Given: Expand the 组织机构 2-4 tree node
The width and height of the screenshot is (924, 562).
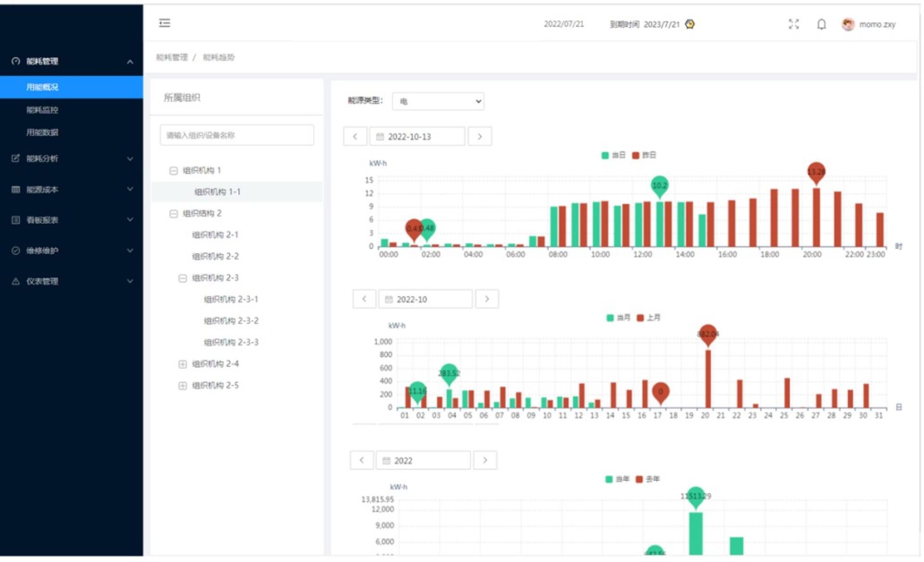Looking at the screenshot, I should pos(182,364).
